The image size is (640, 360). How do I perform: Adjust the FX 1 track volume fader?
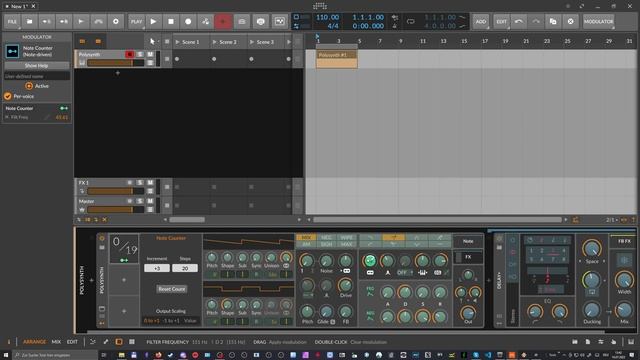116,191
